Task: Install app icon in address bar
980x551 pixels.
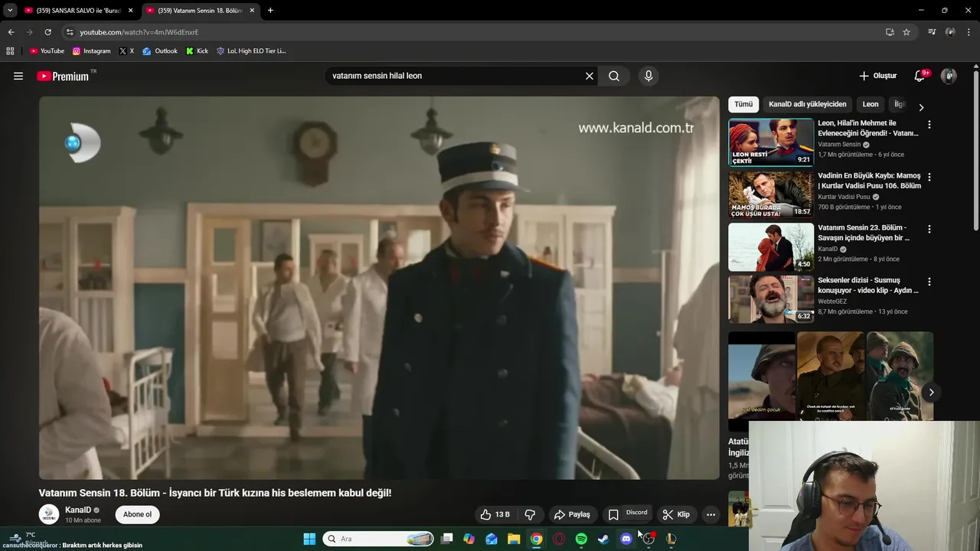Action: [890, 32]
